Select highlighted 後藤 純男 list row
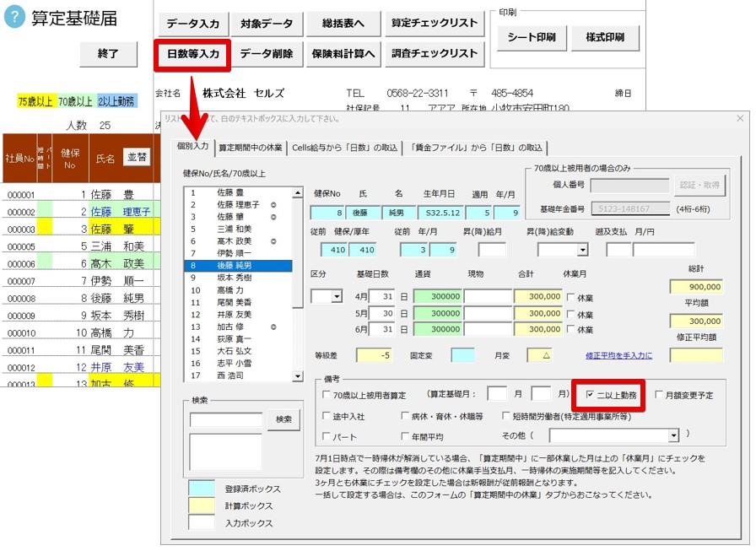The image size is (756, 551). tap(238, 266)
